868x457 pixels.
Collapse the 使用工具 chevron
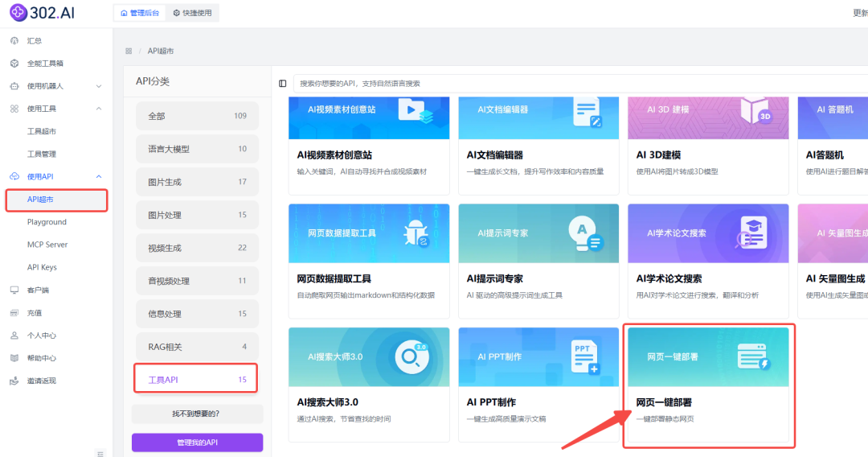(99, 109)
